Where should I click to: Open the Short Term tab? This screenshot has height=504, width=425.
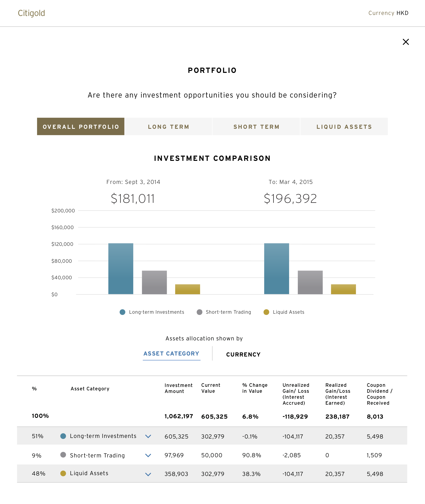[256, 127]
